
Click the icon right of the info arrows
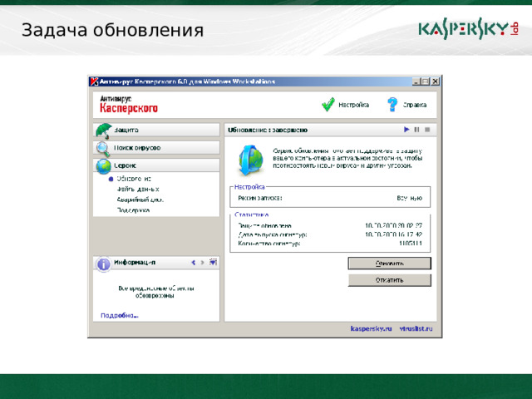click(213, 262)
